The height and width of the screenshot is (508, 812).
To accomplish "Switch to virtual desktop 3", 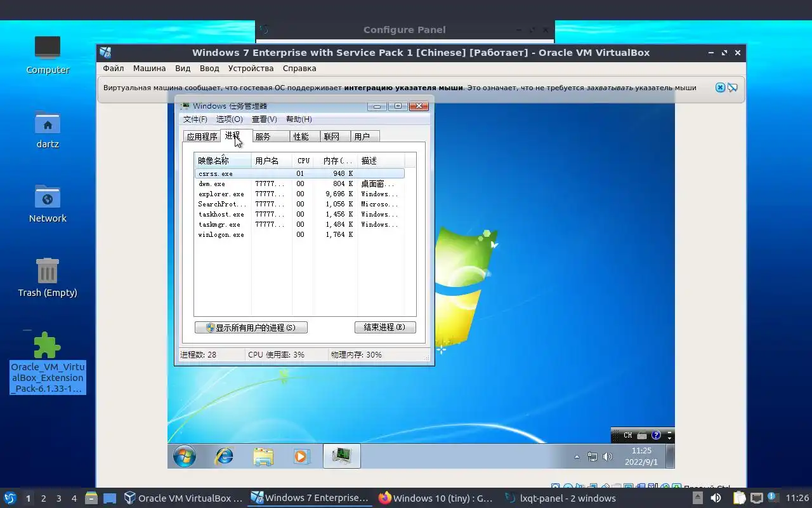I will [x=58, y=498].
